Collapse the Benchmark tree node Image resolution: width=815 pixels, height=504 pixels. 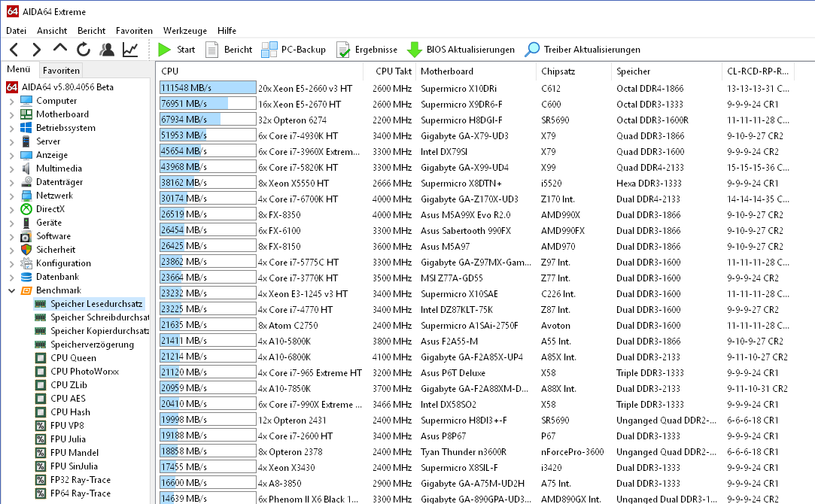tap(11, 290)
